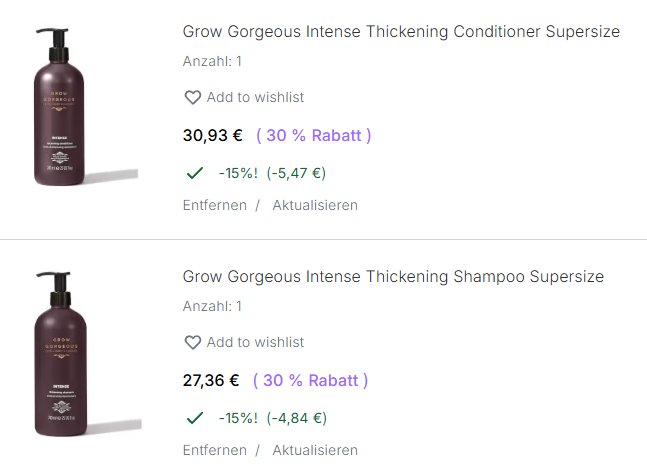Open the Intense Thickening Shampoo Supersize title
The height and width of the screenshot is (476, 647).
[393, 277]
